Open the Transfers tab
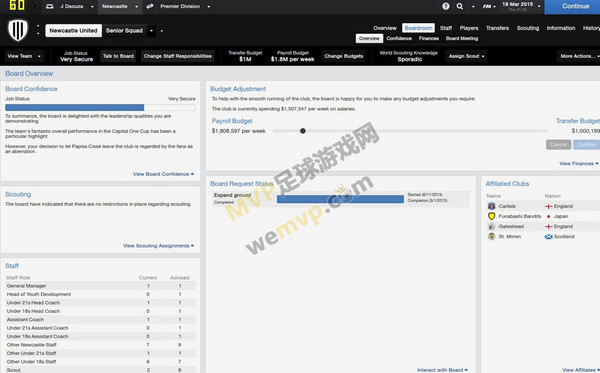This screenshot has height=373, width=600. pos(497,28)
